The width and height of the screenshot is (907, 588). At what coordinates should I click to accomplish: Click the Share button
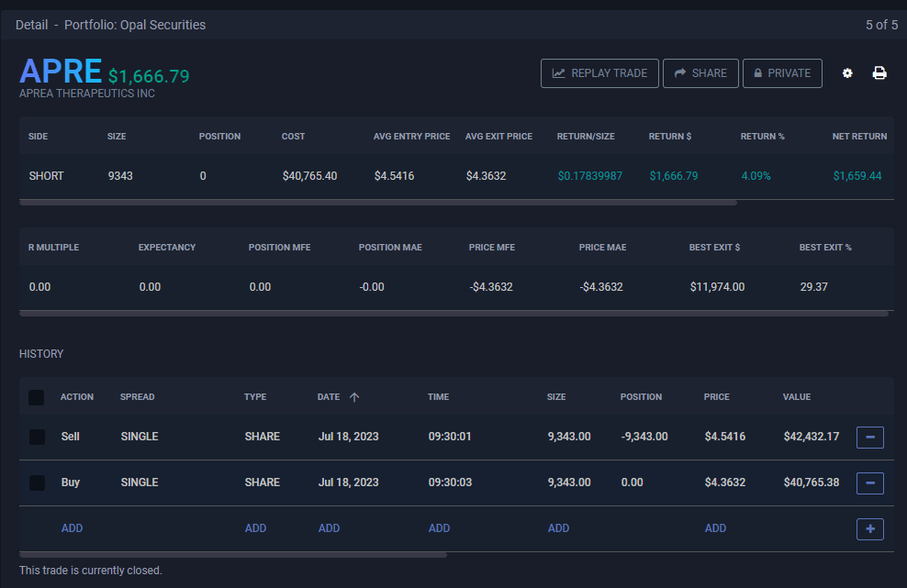pyautogui.click(x=700, y=73)
